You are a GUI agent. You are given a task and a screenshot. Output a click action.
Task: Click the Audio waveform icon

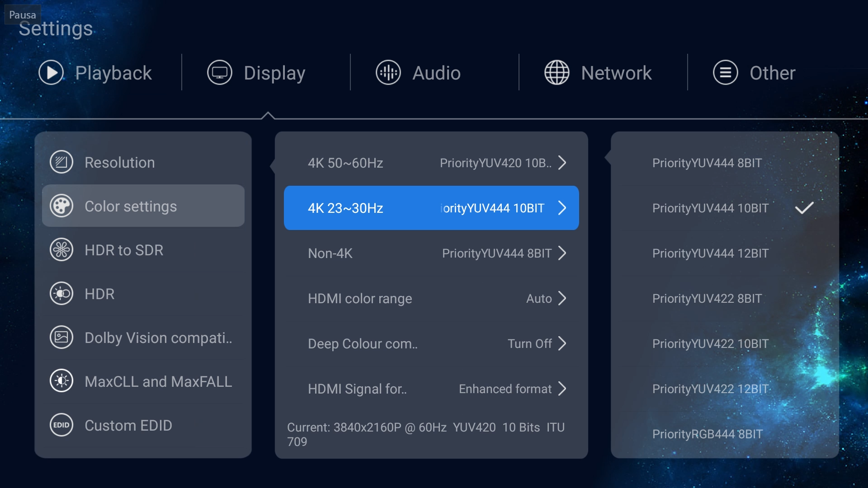coord(388,73)
